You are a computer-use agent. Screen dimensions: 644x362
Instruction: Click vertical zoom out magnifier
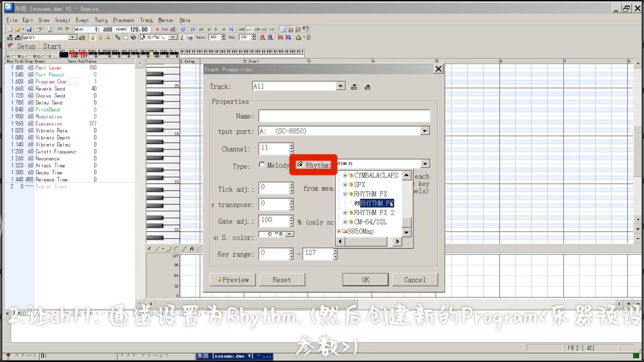point(288,38)
